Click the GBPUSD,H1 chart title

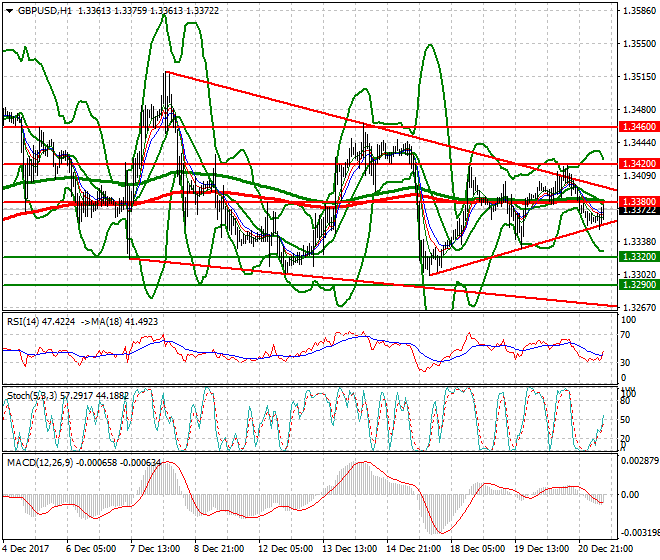43,11
